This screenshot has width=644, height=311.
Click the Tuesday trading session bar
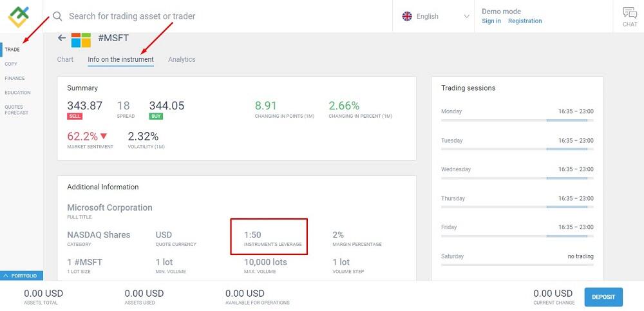517,149
